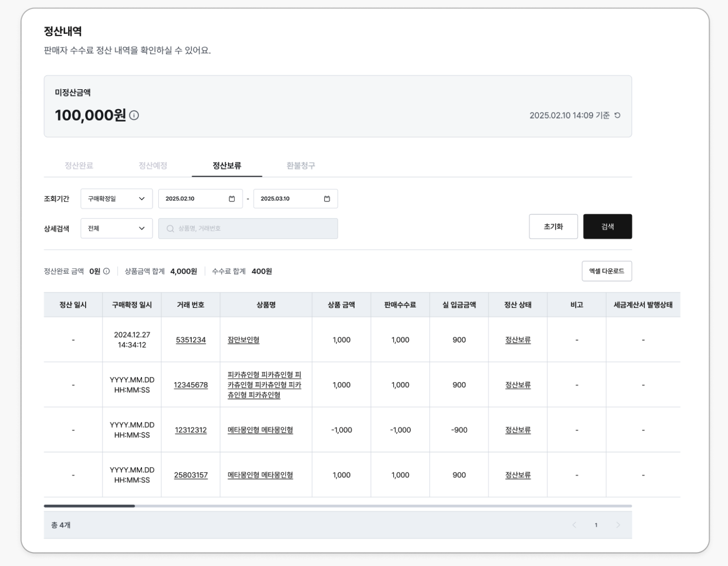
Task: Click the horizontal table scrollbar thumb
Action: [89, 506]
